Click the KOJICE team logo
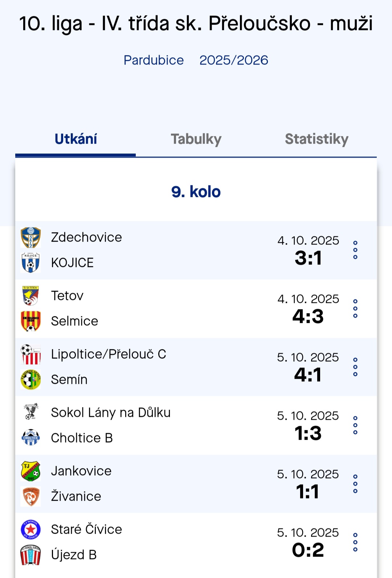This screenshot has width=392, height=578. click(31, 262)
